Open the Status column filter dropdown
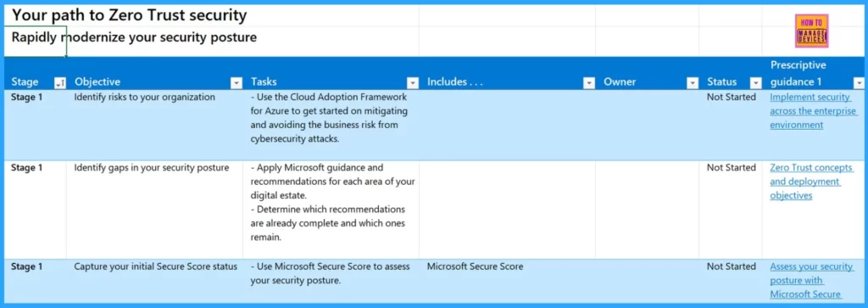This screenshot has height=308, width=868. tap(755, 83)
